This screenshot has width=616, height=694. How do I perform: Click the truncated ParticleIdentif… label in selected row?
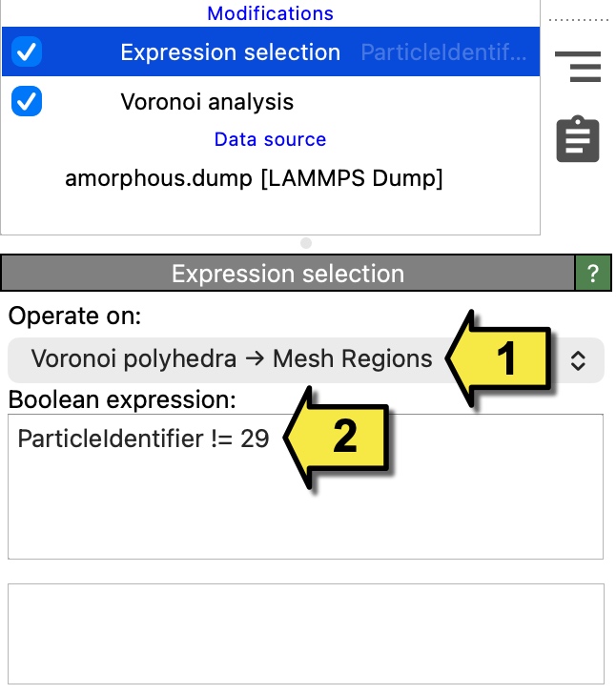click(x=442, y=52)
